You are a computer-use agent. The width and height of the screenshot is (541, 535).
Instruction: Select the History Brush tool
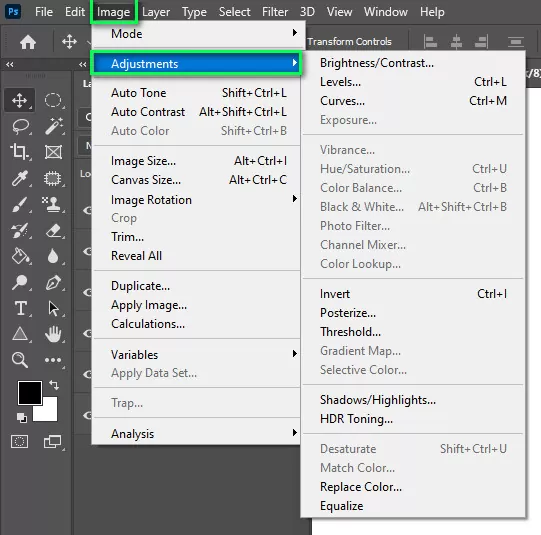pyautogui.click(x=19, y=230)
